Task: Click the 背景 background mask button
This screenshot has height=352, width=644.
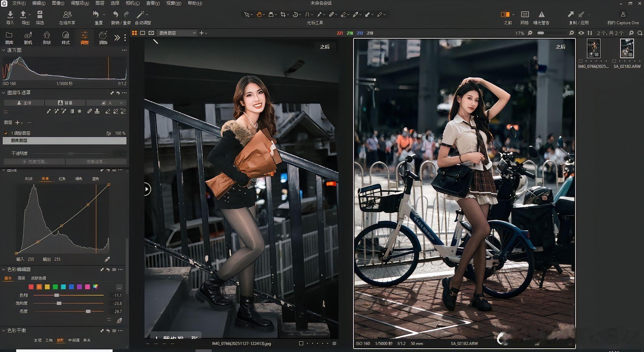Action: point(65,103)
